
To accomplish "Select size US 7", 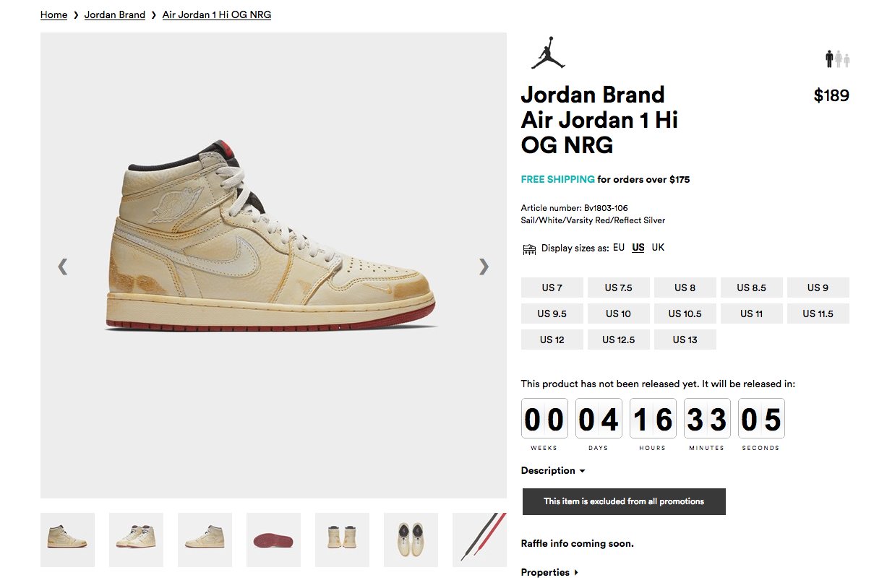I will (x=552, y=287).
